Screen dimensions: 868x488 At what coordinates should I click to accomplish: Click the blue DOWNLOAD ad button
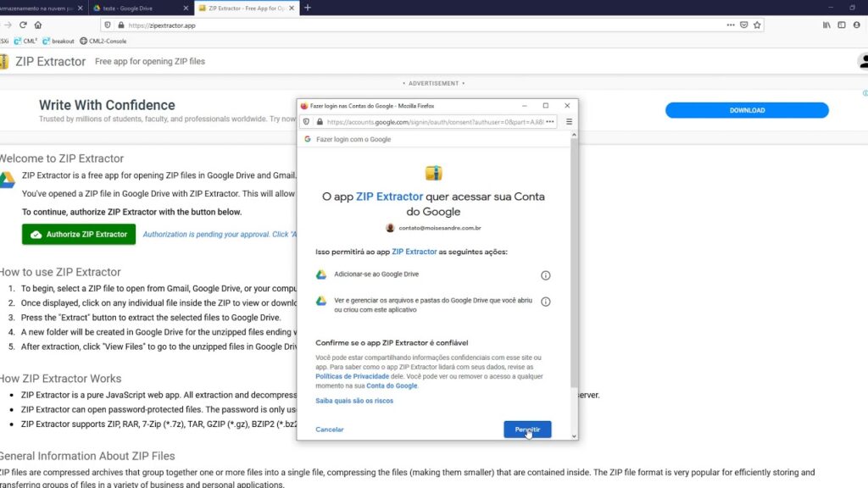(x=747, y=110)
